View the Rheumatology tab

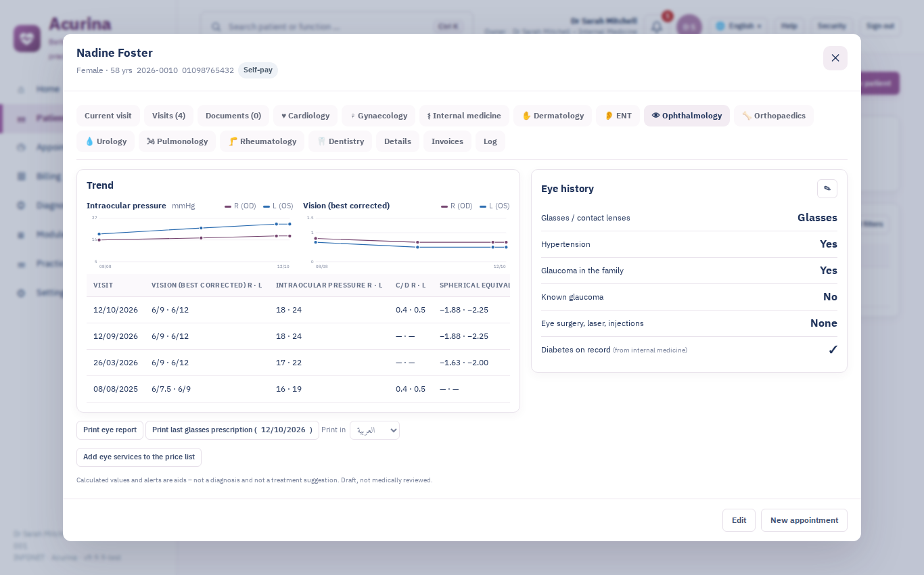click(x=262, y=141)
